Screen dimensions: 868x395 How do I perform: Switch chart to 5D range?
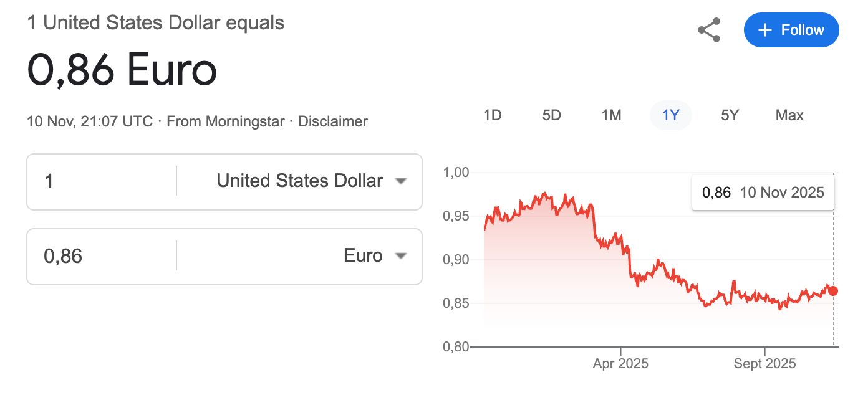pyautogui.click(x=551, y=115)
